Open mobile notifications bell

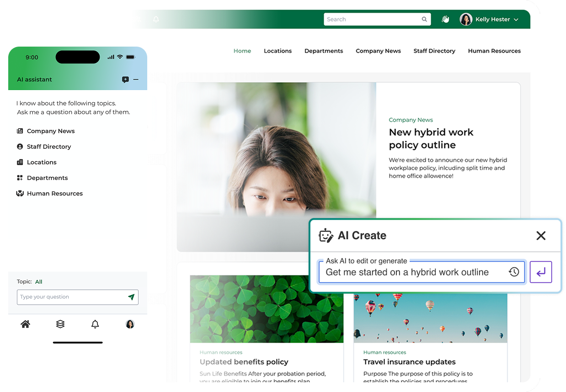(95, 324)
